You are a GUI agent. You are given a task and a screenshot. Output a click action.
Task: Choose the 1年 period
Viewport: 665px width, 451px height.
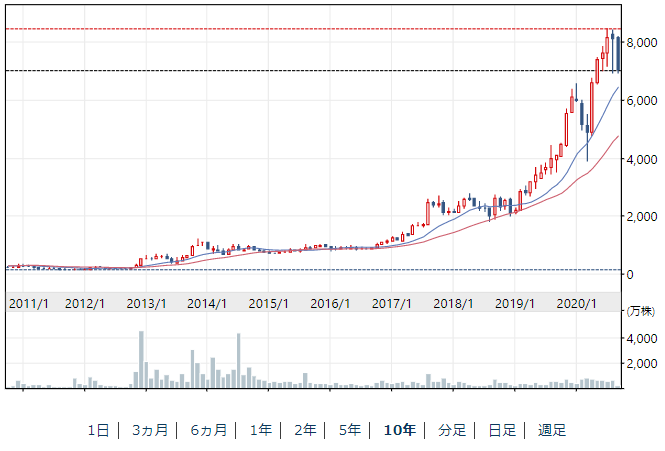260,430
